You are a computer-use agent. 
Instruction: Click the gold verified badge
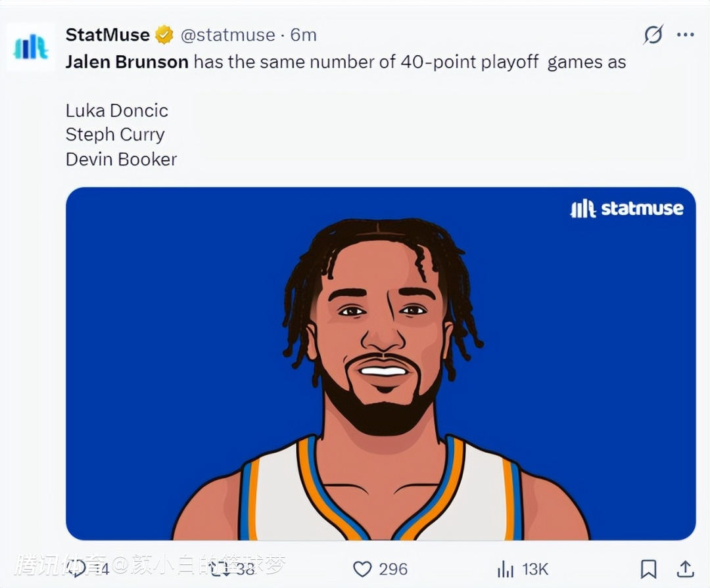point(164,35)
